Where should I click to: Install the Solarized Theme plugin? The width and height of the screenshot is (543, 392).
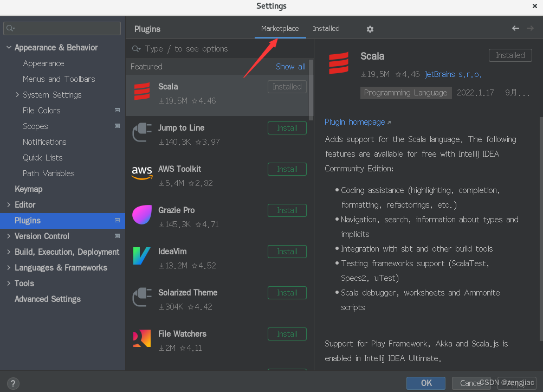287,293
